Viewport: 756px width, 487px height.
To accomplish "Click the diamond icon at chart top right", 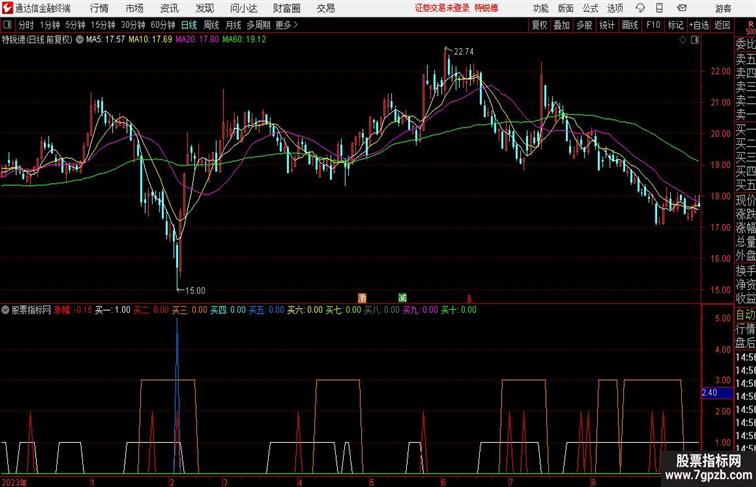I will click(x=683, y=40).
